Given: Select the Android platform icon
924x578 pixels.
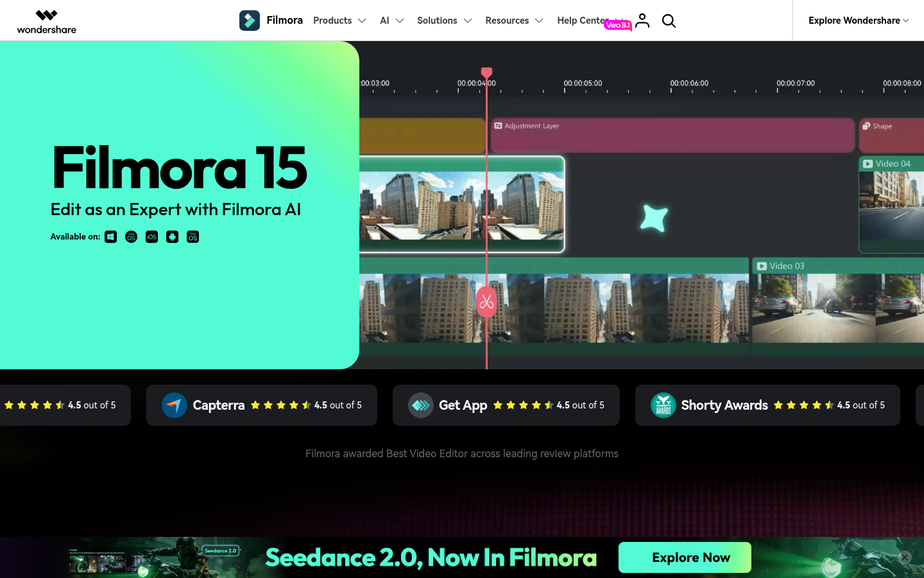Looking at the screenshot, I should tap(173, 237).
